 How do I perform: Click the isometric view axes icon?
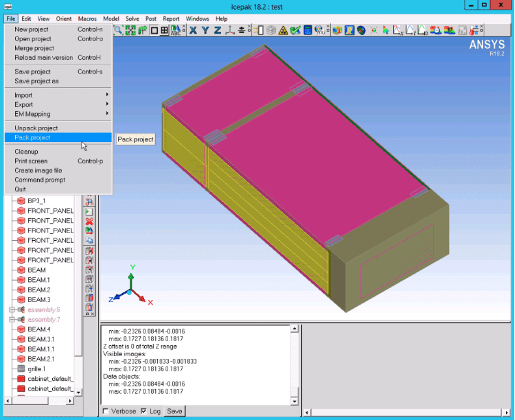coord(229,31)
